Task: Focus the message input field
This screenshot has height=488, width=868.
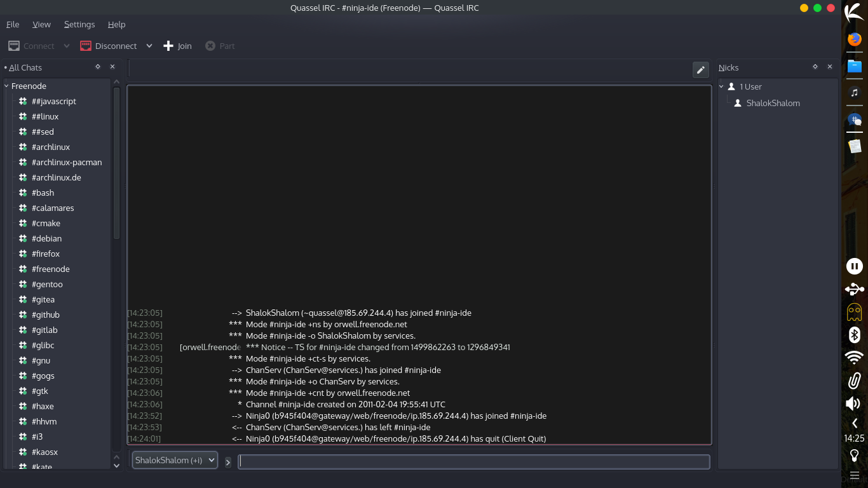Action: coord(474,462)
